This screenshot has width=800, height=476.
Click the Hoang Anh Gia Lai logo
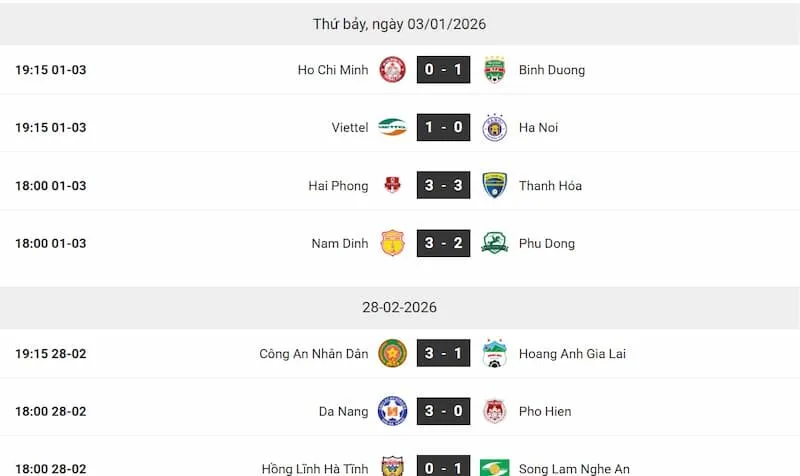pyautogui.click(x=494, y=354)
